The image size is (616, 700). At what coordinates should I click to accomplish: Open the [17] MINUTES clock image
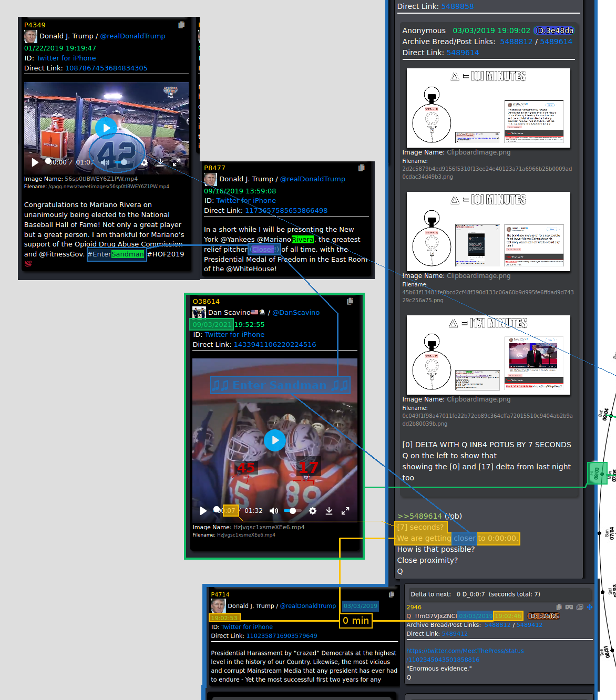(x=488, y=355)
